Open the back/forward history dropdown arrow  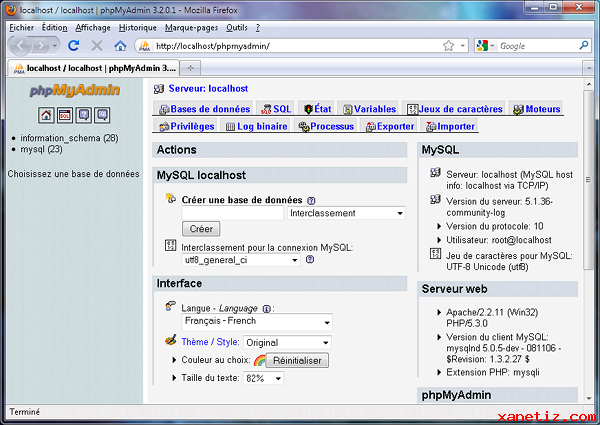pos(55,46)
